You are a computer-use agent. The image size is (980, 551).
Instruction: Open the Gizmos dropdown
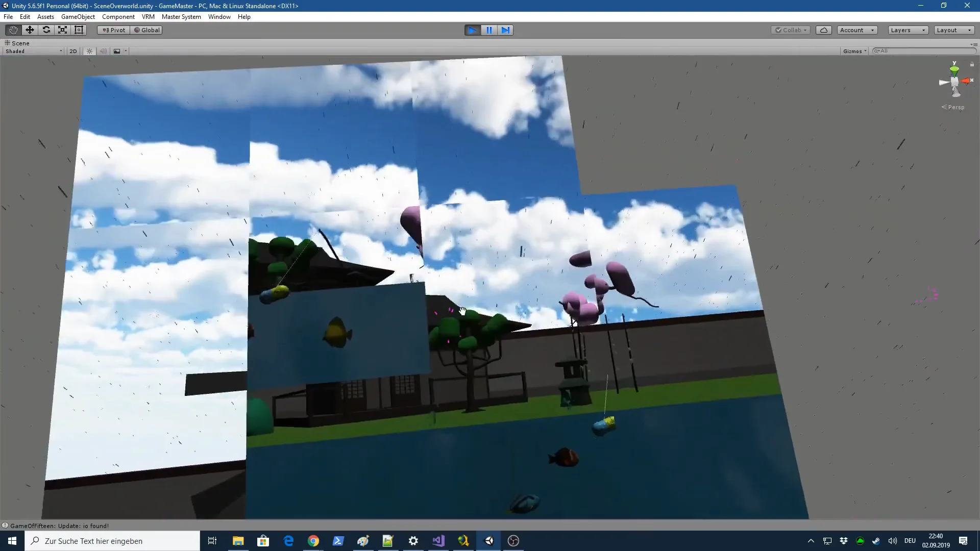(x=854, y=51)
